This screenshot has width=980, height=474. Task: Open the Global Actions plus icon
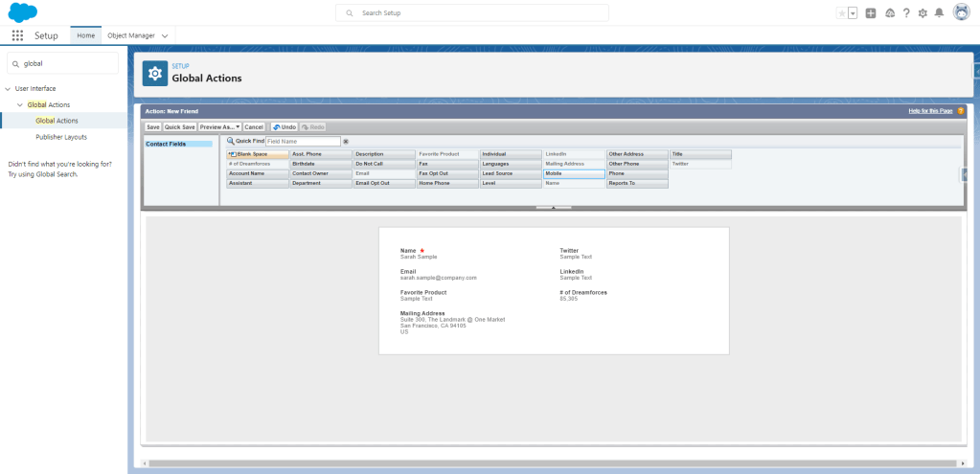tap(870, 13)
